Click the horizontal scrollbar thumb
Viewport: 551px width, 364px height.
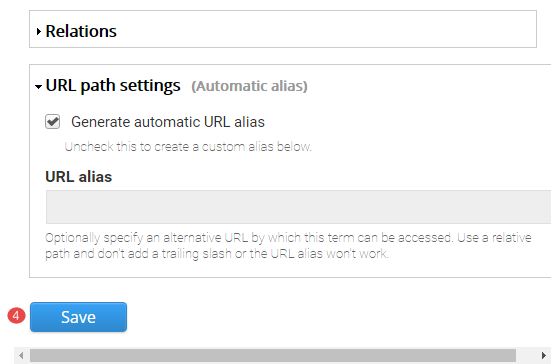coord(273,355)
